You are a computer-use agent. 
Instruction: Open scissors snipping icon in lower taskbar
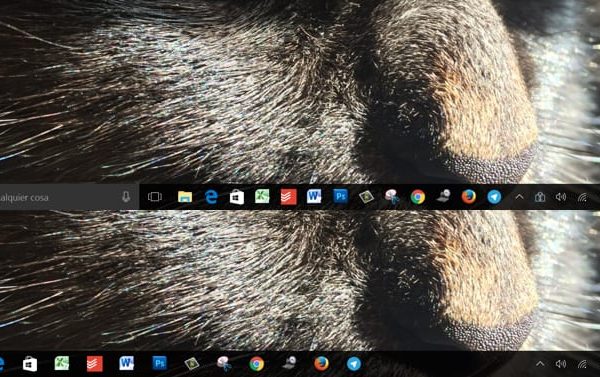224,364
